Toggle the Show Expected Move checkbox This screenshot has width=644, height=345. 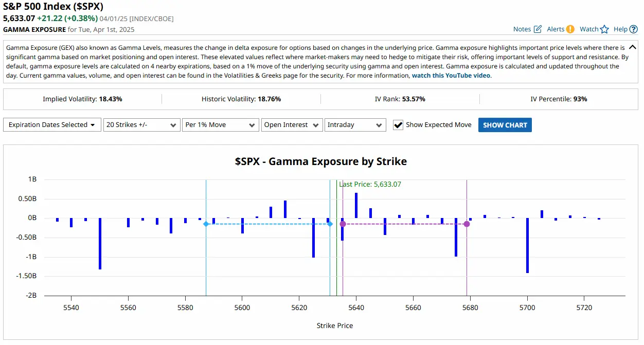click(x=398, y=125)
